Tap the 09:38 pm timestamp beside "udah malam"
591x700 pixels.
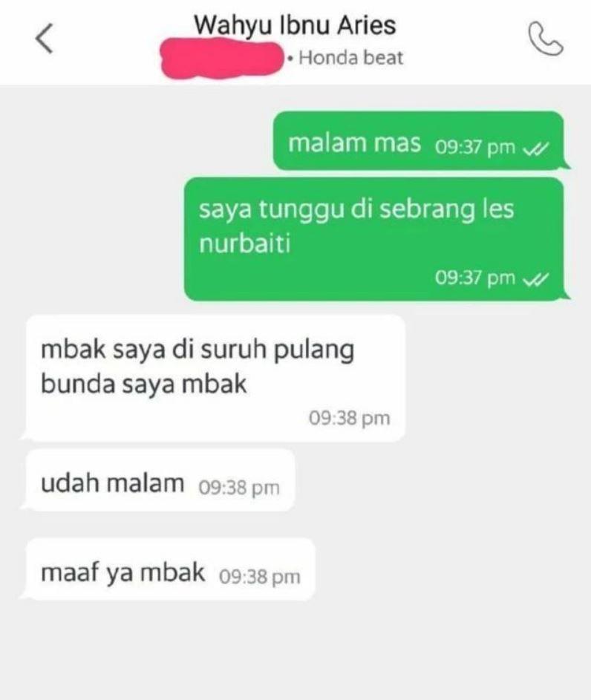click(239, 488)
